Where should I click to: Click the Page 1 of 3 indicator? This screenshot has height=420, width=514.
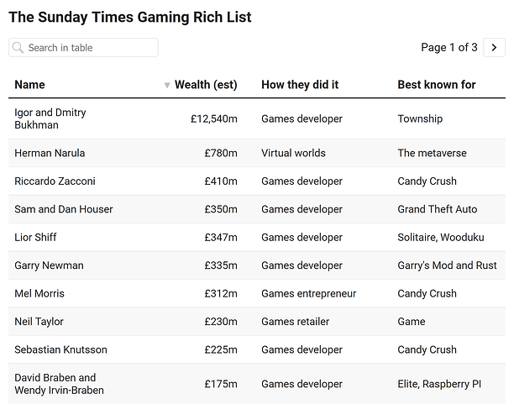coord(449,48)
